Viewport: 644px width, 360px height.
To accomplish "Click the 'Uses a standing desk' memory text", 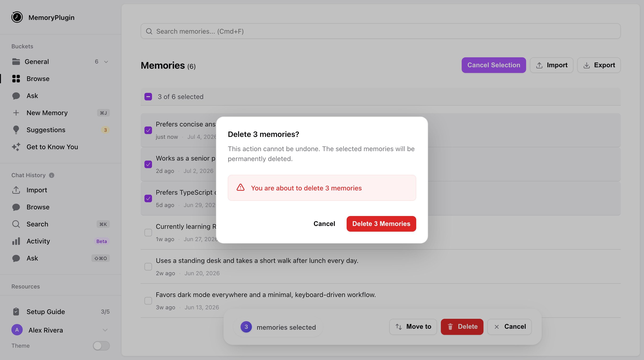I will coord(257,261).
